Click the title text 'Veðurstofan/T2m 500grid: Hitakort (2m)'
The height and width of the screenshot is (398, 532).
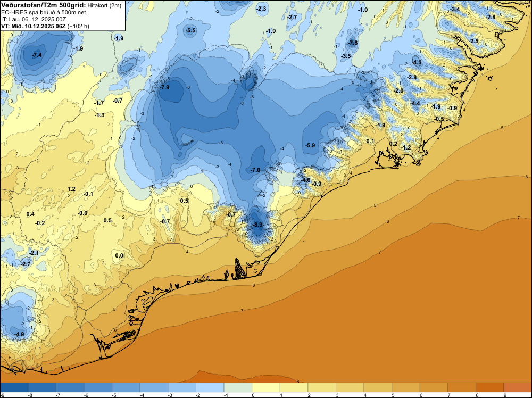click(61, 5)
